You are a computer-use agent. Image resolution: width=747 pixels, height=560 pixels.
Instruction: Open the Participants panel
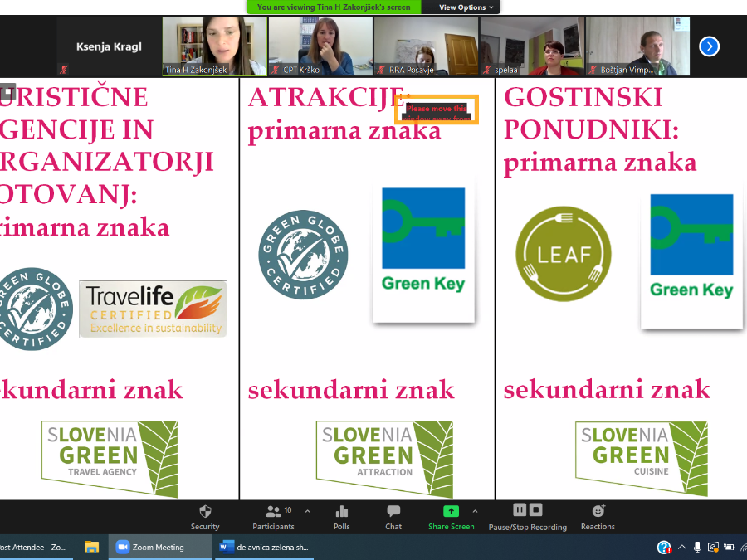tap(273, 518)
